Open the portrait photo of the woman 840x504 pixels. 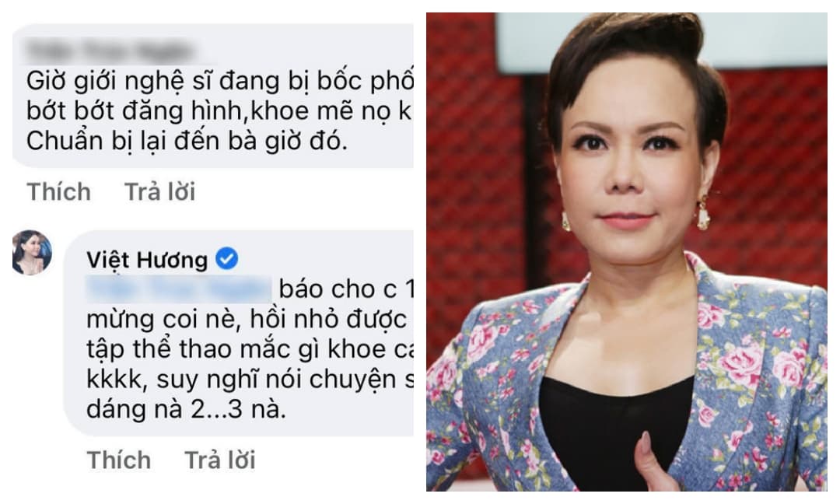click(627, 252)
